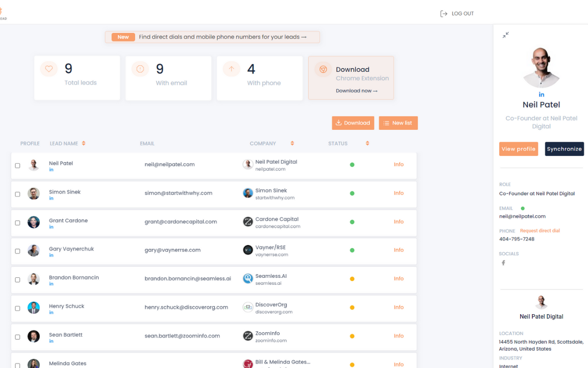Click email simon@startwithwhy.com

(178, 193)
